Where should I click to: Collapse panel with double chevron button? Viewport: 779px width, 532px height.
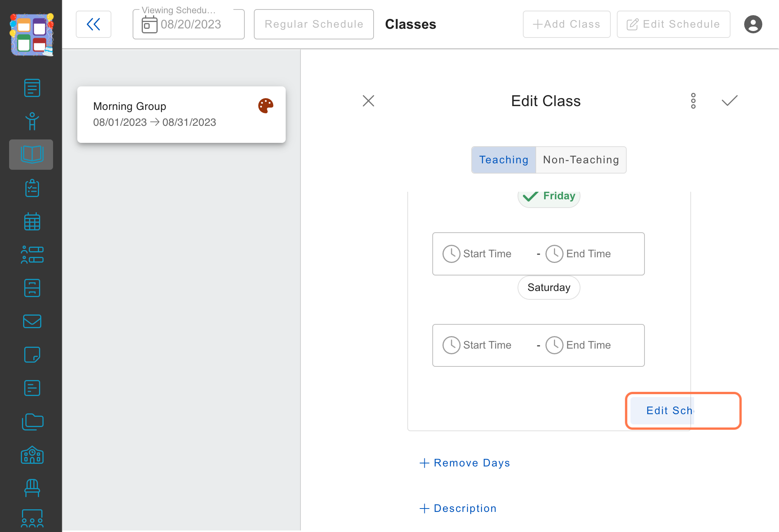pos(93,24)
